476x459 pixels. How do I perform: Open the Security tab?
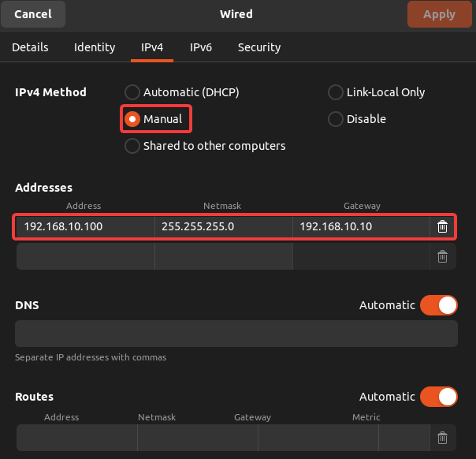click(x=259, y=47)
